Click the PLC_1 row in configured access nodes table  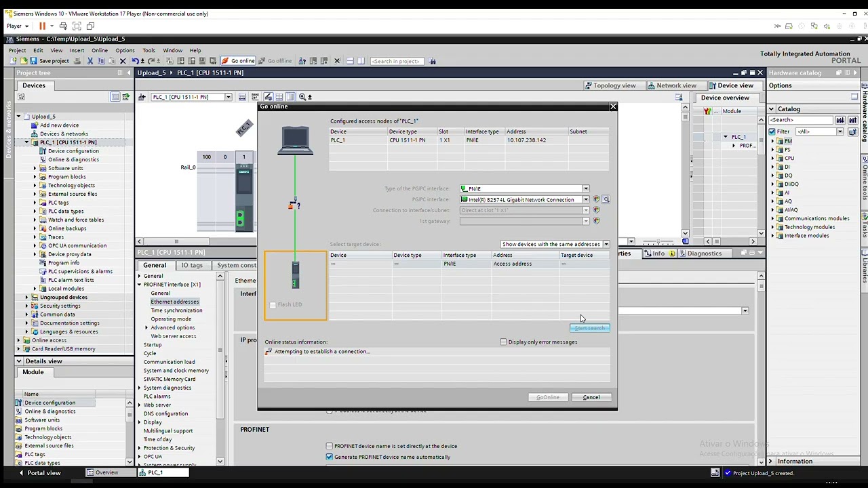[x=469, y=140]
